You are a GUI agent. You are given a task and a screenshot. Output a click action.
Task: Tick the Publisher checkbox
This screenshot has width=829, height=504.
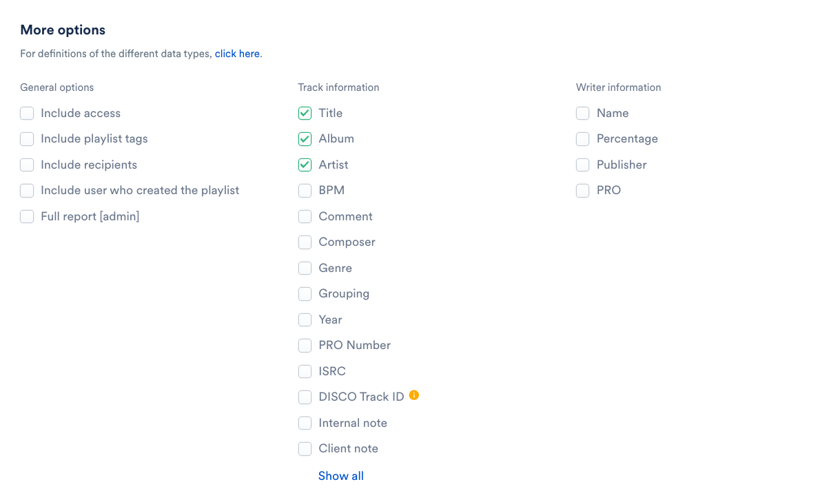pos(583,165)
